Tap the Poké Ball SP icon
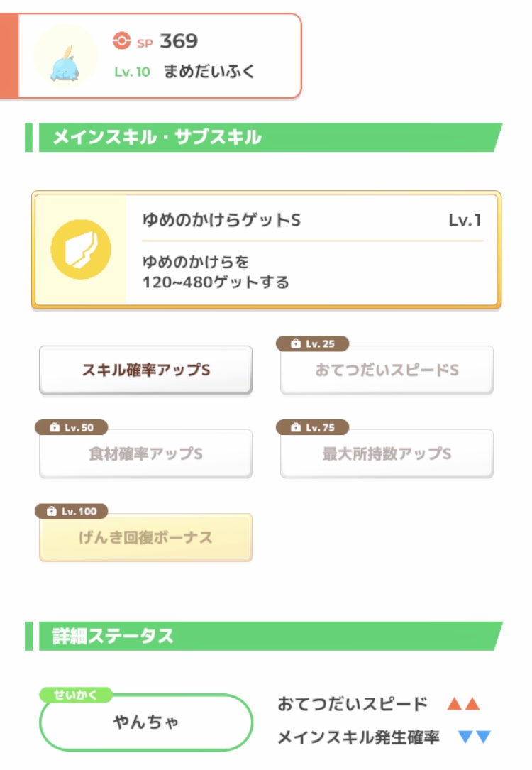 (122, 41)
